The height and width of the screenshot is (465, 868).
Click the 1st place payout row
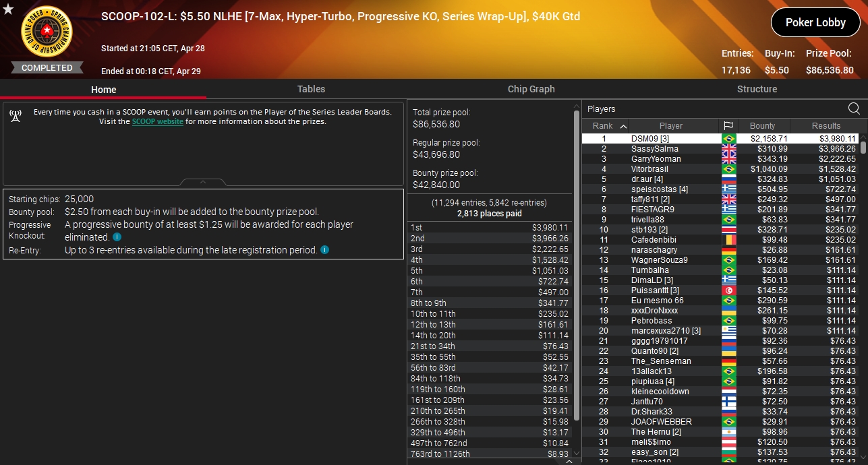pos(490,228)
